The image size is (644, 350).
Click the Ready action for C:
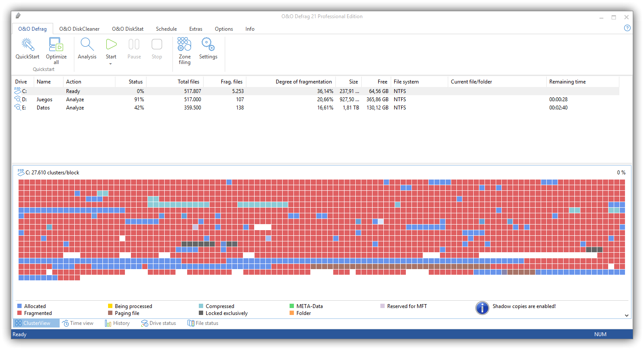point(73,91)
